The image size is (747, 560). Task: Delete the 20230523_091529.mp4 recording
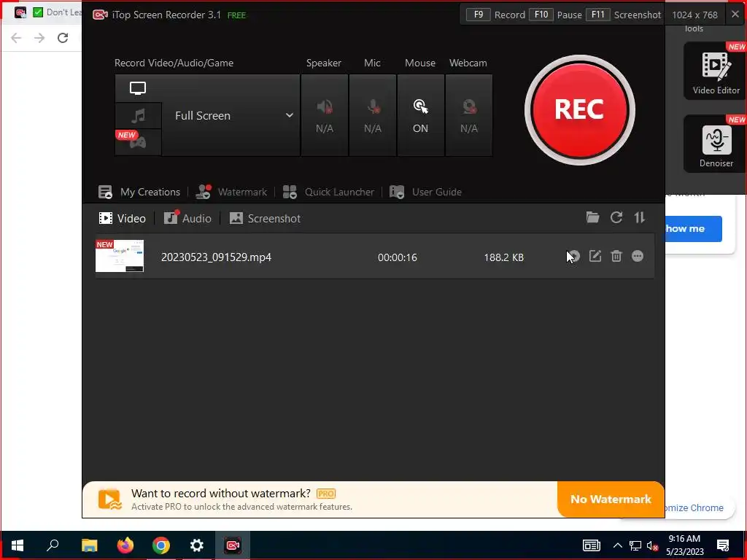coord(616,256)
